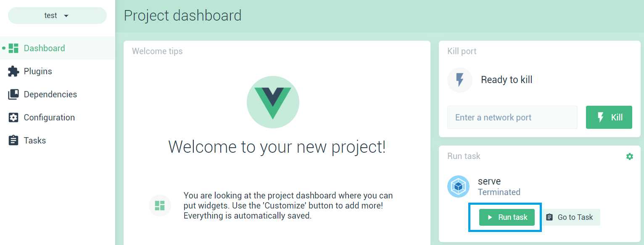Navigate to Tasks from the left menu
The height and width of the screenshot is (245, 644).
(x=35, y=140)
